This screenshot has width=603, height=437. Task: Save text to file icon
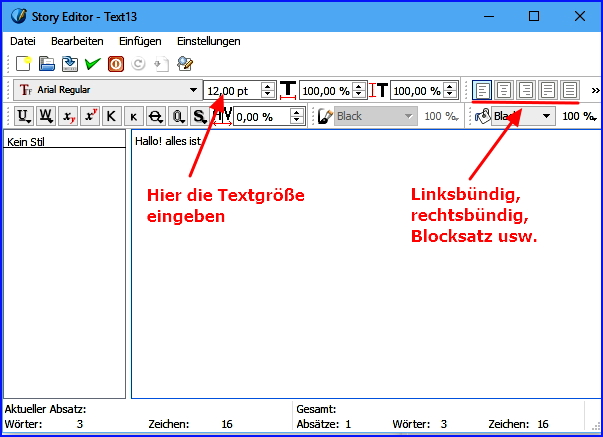coord(70,64)
